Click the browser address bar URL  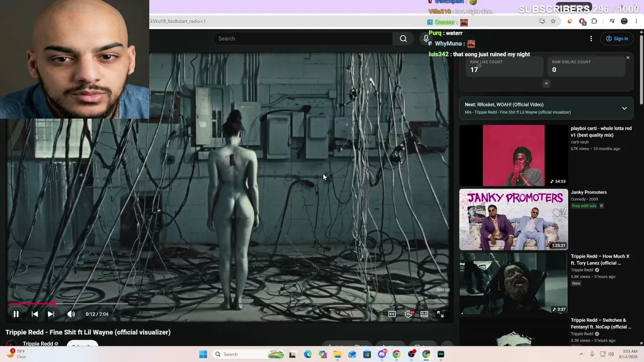pos(177,21)
